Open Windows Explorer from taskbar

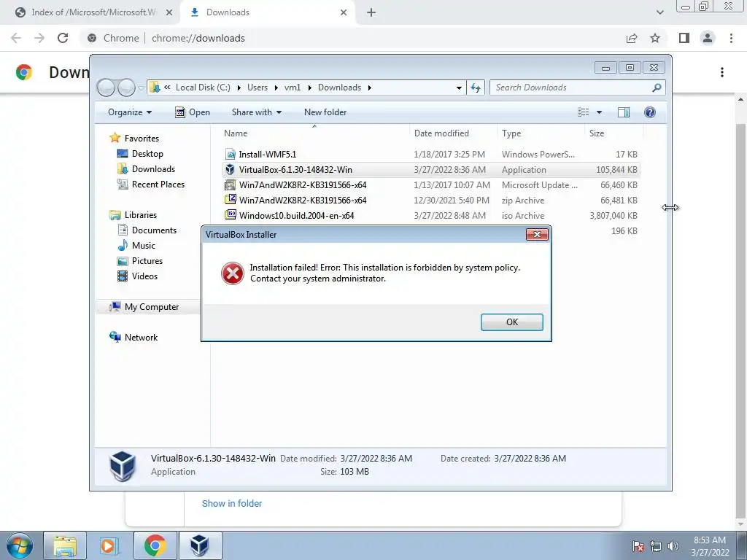click(65, 545)
